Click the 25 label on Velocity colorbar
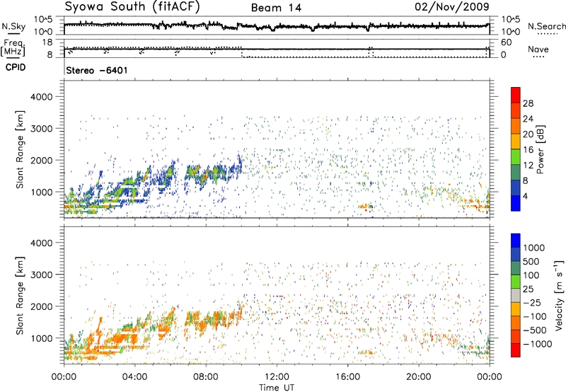The height and width of the screenshot is (392, 566). pyautogui.click(x=528, y=289)
